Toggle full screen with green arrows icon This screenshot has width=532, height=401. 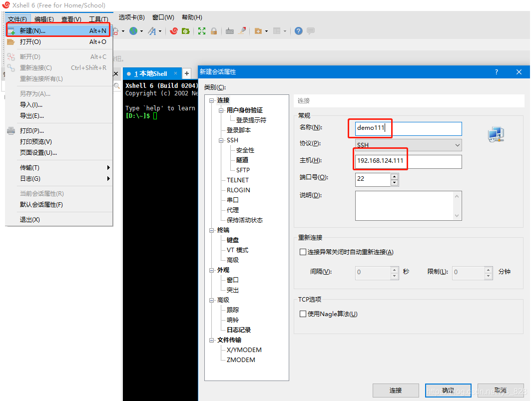[x=202, y=31]
